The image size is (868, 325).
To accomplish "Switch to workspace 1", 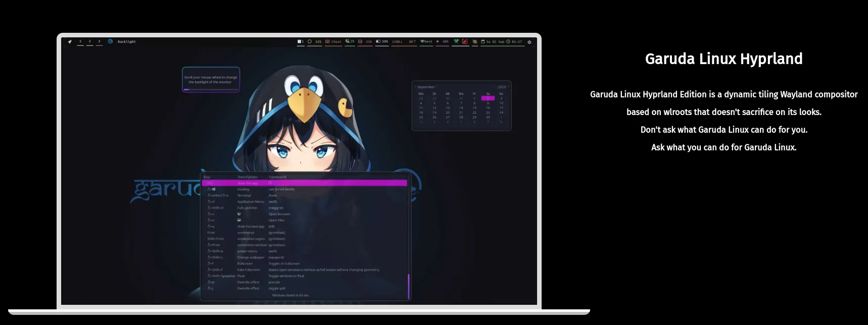I will (x=80, y=42).
